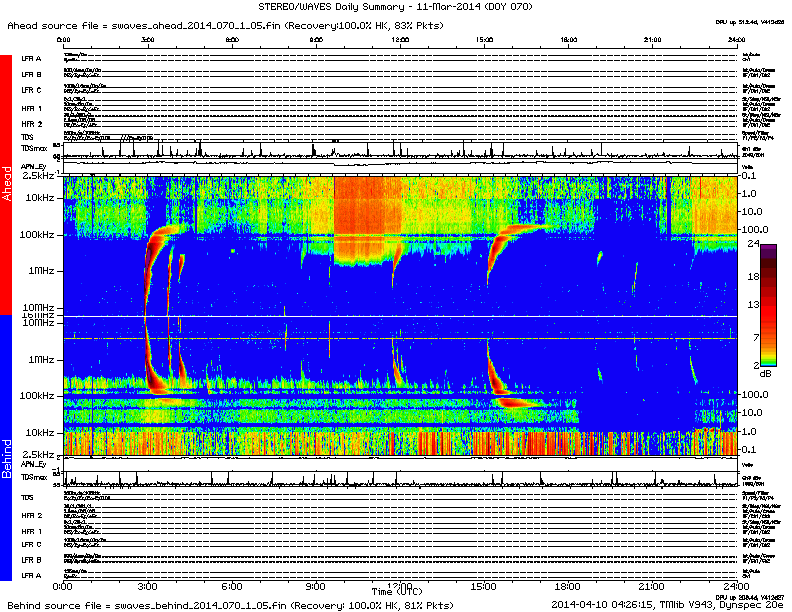The width and height of the screenshot is (792, 612).
Task: Click the dB unit label under color scale
Action: click(766, 374)
